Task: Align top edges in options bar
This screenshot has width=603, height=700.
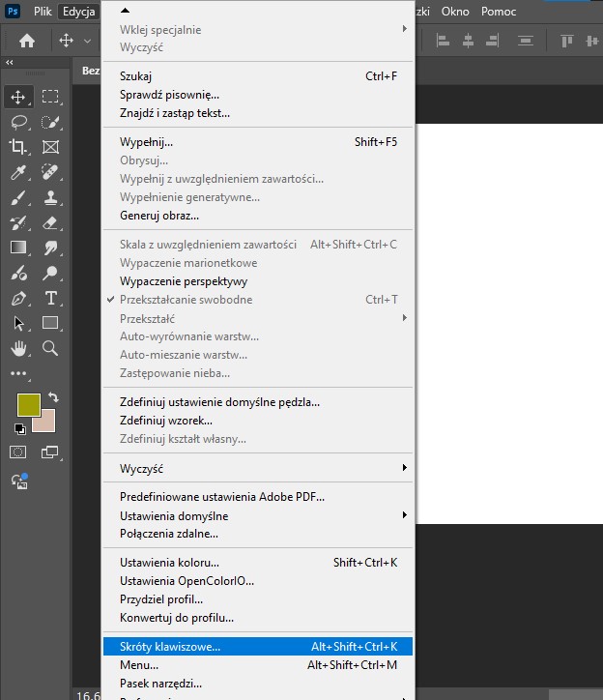Action: (x=566, y=41)
